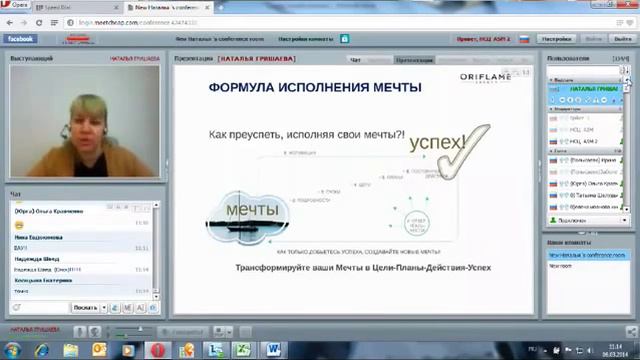The height and width of the screenshot is (360, 640).
Task: Toggle the webcam button in bottom bar
Action: pos(95,332)
